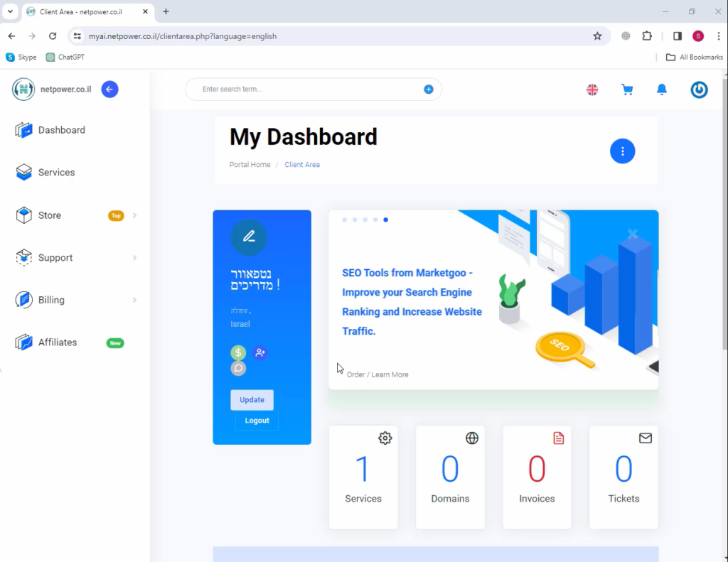Click the search term input field

click(x=306, y=90)
